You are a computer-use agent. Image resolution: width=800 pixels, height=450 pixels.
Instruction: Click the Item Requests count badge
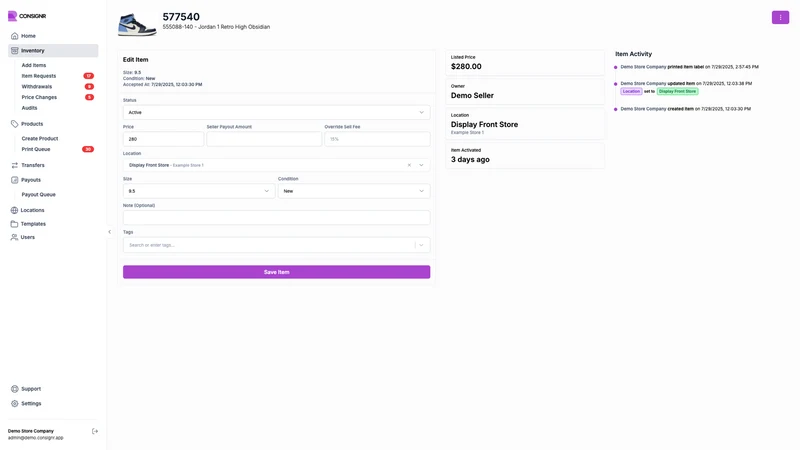click(88, 76)
